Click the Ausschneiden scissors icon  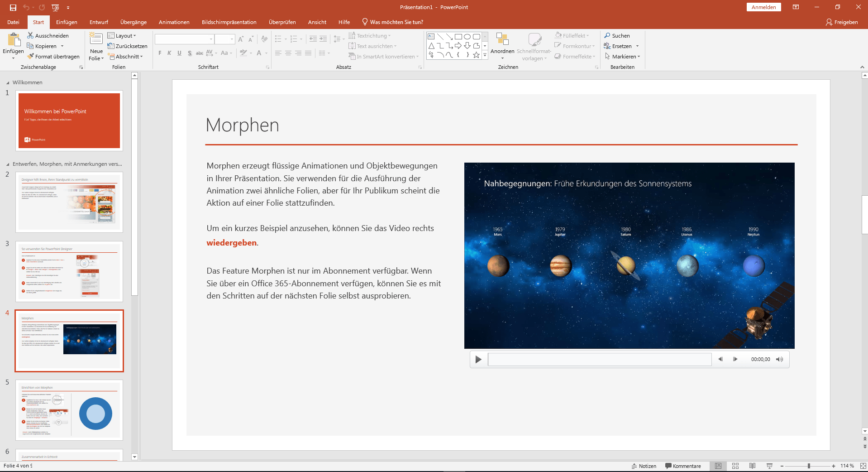30,35
